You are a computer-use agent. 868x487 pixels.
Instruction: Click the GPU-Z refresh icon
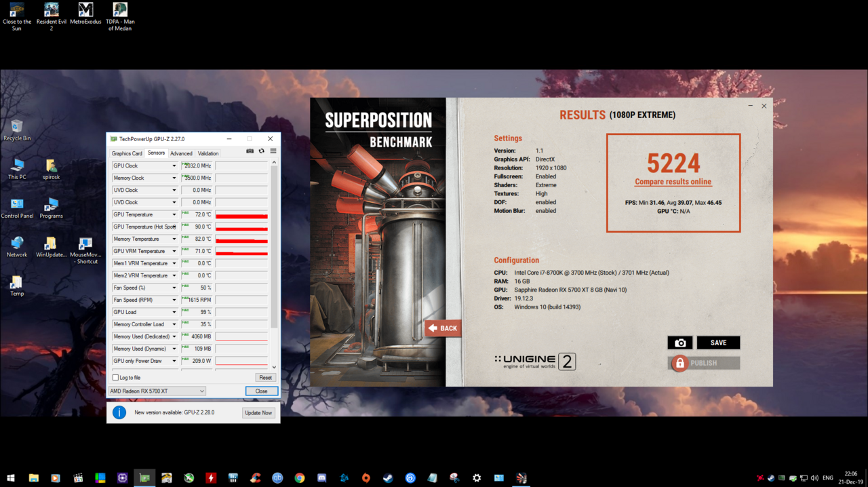[x=262, y=151]
